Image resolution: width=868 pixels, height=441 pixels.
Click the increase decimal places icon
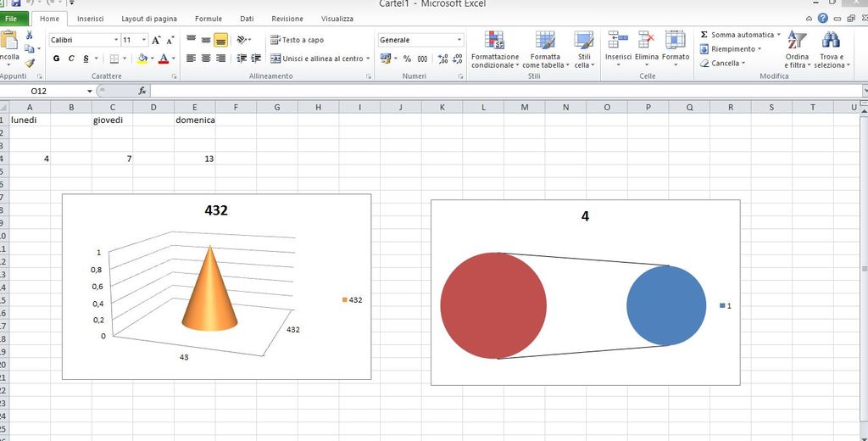click(x=442, y=59)
